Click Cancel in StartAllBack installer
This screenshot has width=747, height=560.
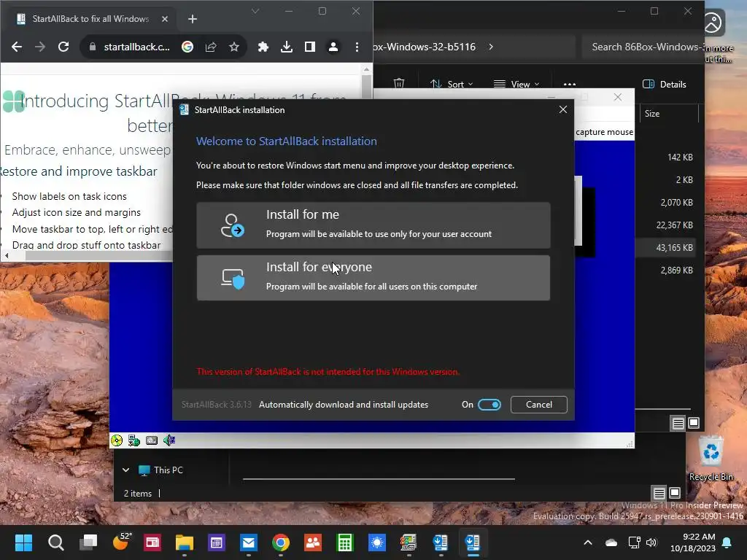pyautogui.click(x=539, y=404)
